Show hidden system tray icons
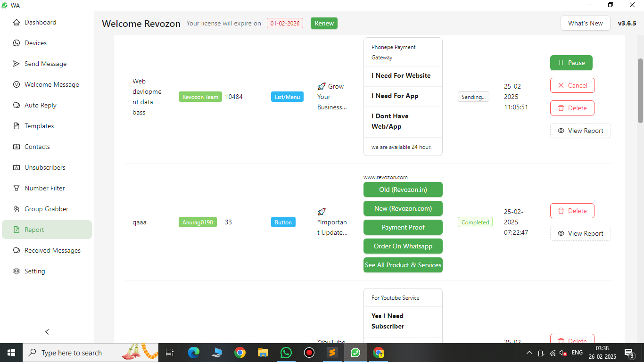This screenshot has width=644, height=362. [529, 353]
